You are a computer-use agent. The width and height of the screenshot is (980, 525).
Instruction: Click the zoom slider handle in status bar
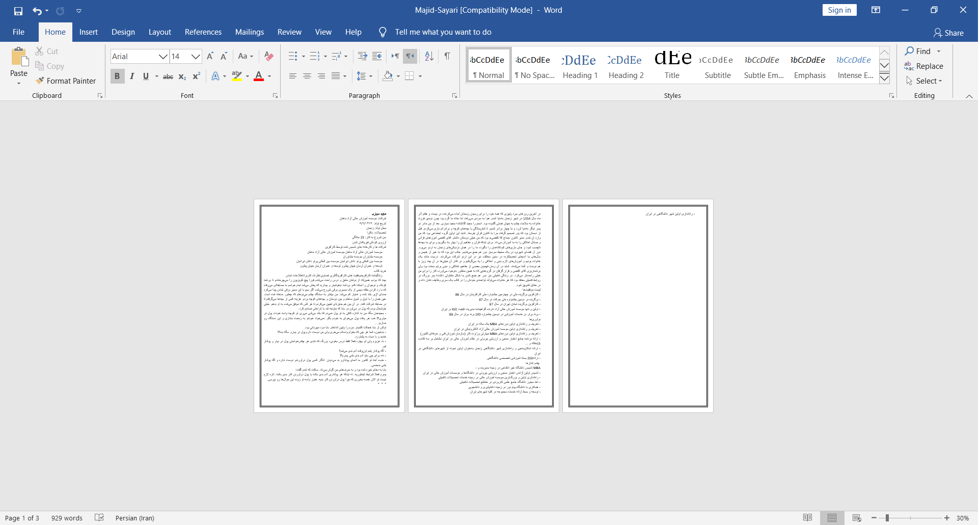(x=887, y=518)
